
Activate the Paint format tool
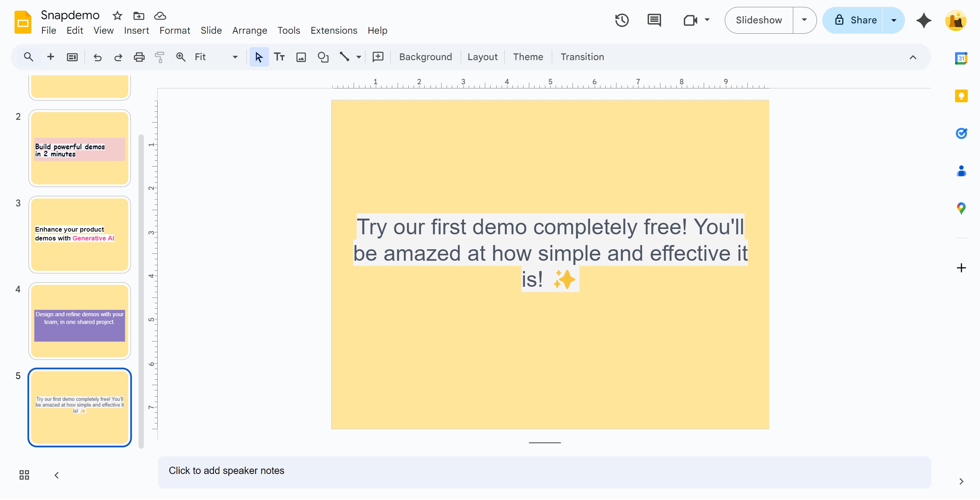coord(160,57)
